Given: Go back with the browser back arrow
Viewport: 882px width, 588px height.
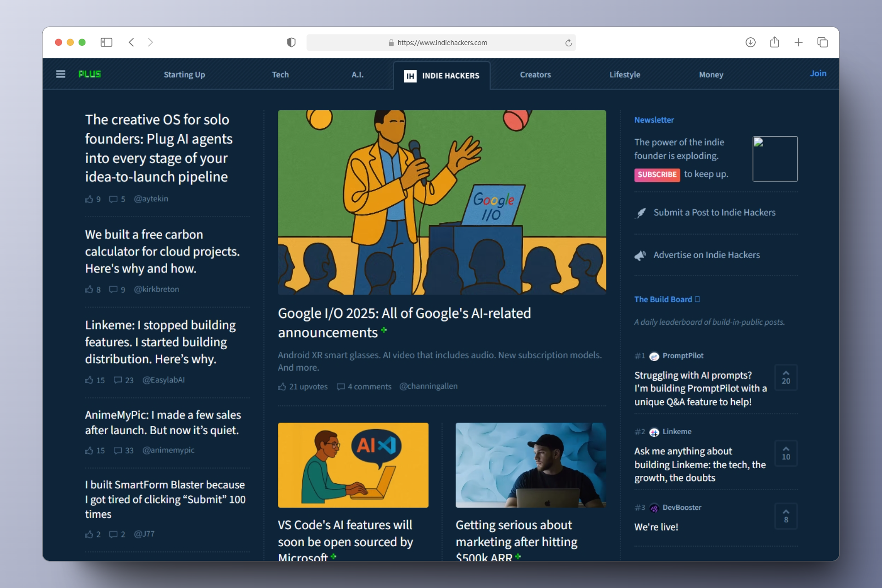Looking at the screenshot, I should coord(131,42).
